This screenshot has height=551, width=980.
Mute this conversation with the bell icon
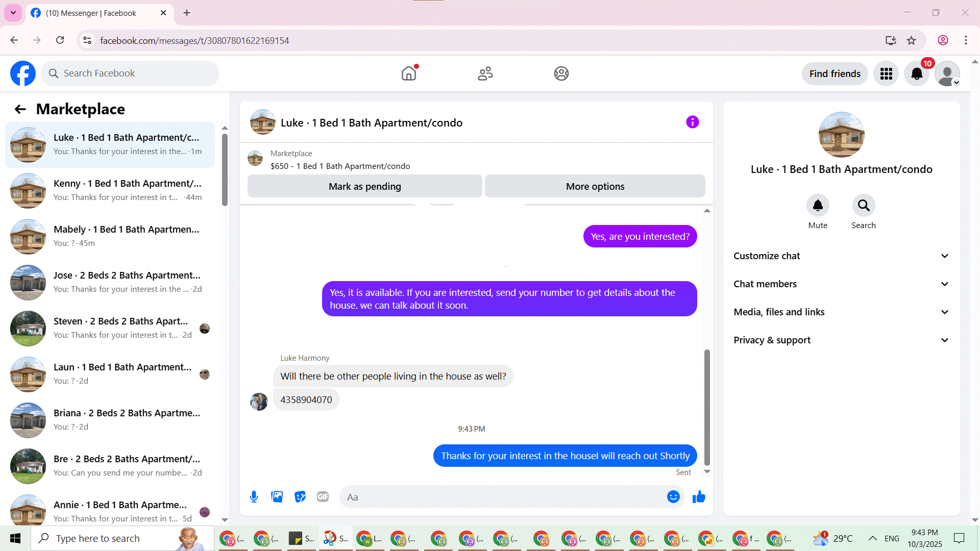pos(818,206)
